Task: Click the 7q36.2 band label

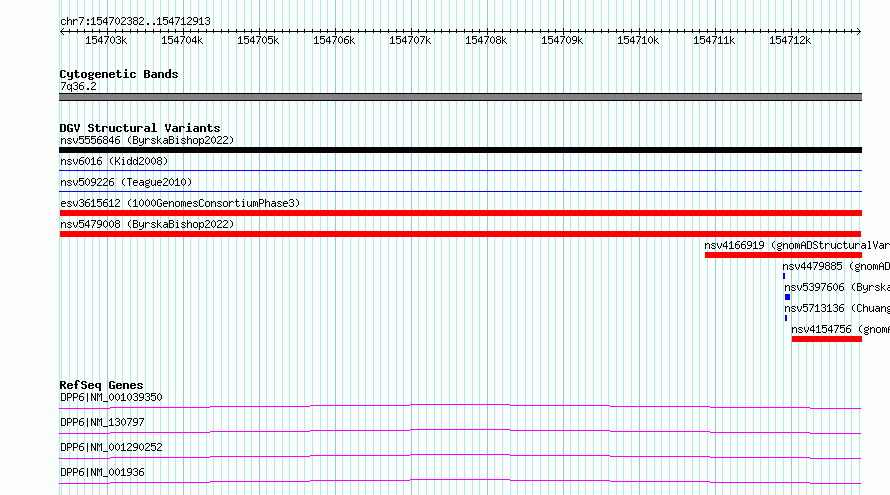Action: [78, 86]
